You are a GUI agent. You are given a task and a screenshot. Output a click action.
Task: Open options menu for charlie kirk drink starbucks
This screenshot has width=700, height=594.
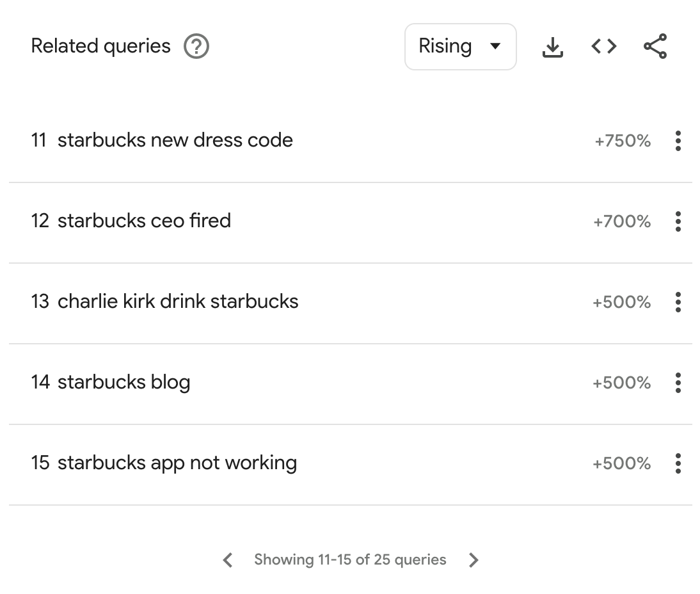coord(678,302)
